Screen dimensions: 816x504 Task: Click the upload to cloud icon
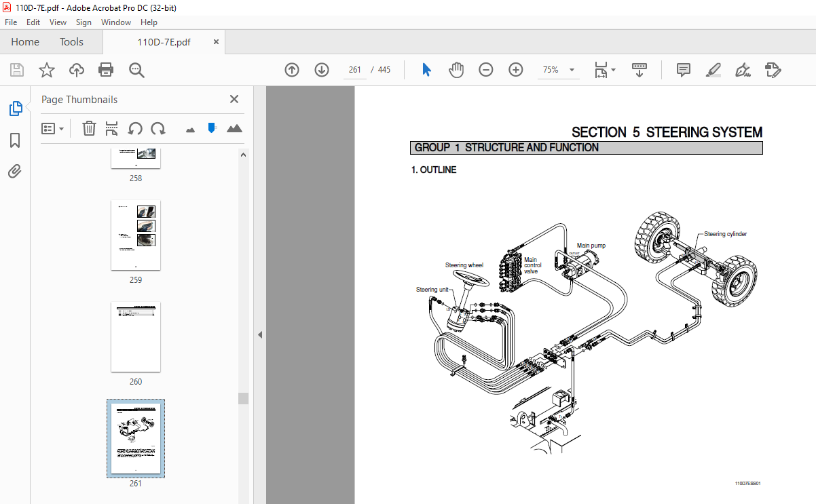[x=77, y=70]
